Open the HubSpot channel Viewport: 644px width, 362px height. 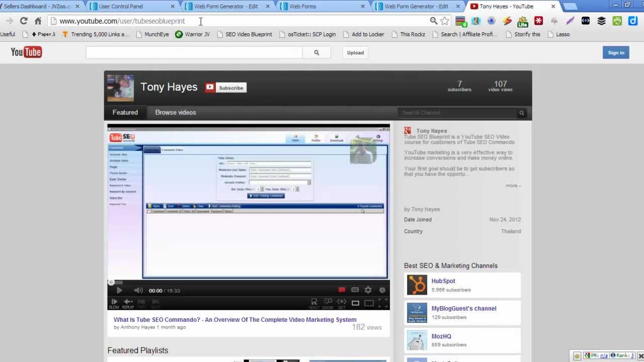[x=443, y=281]
